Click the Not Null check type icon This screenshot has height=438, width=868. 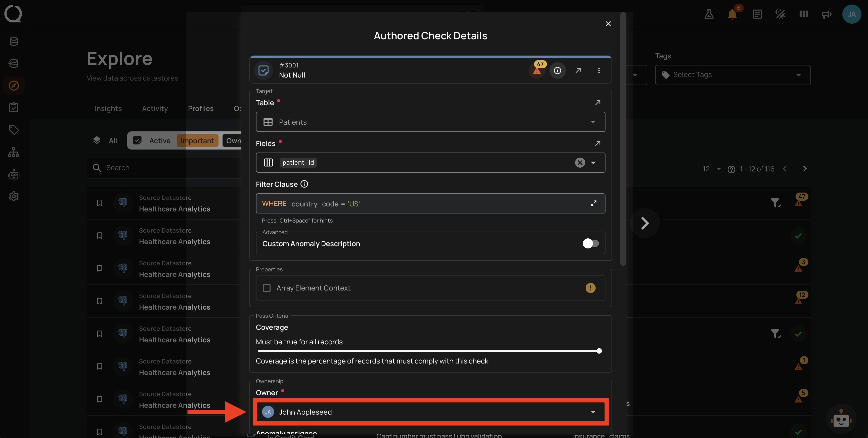264,70
